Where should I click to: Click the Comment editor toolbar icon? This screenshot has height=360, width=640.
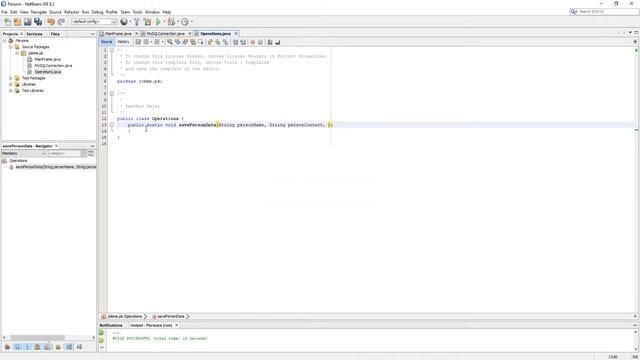click(x=270, y=42)
